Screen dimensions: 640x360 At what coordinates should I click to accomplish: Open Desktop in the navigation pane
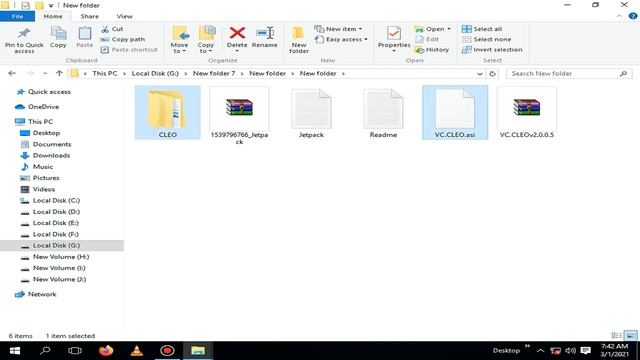pyautogui.click(x=46, y=133)
